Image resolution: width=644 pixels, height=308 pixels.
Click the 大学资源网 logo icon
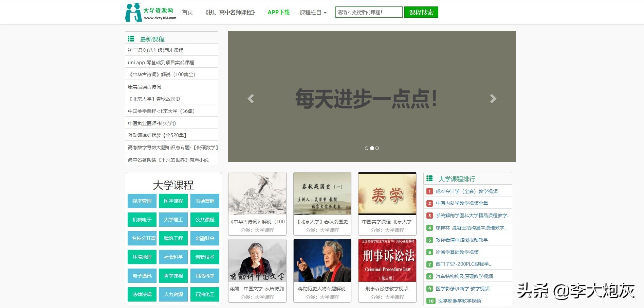tap(133, 11)
